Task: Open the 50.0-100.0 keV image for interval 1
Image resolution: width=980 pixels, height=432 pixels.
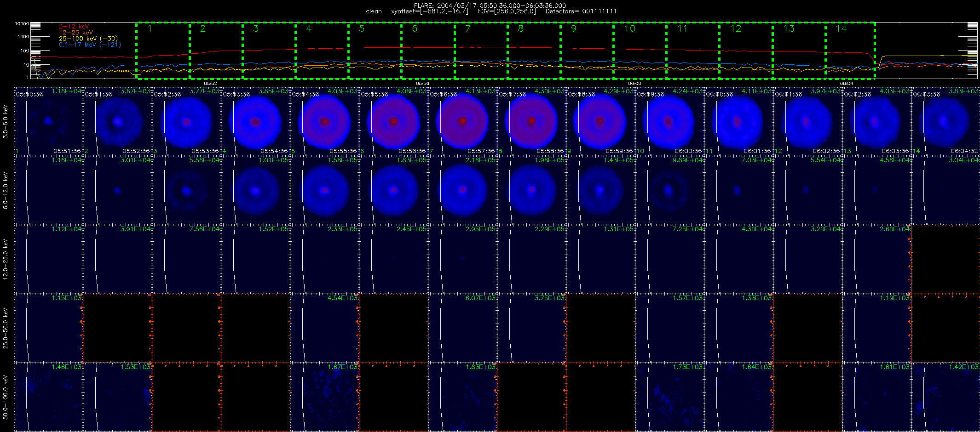Action: [x=48, y=397]
